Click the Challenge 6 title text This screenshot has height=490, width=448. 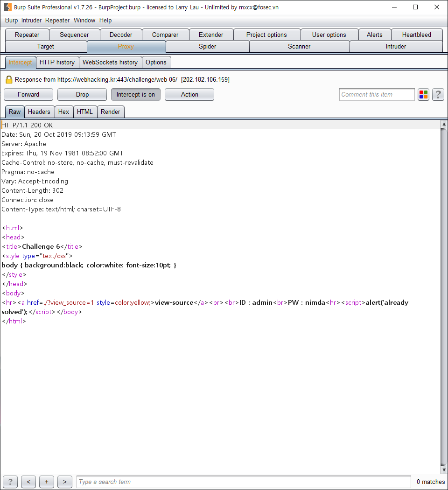point(41,246)
